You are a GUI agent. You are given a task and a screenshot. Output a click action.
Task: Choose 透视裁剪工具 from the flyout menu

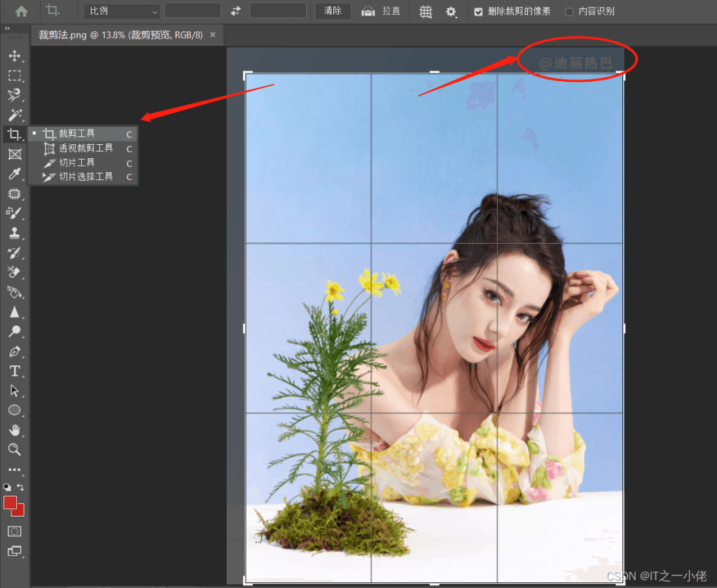[85, 148]
